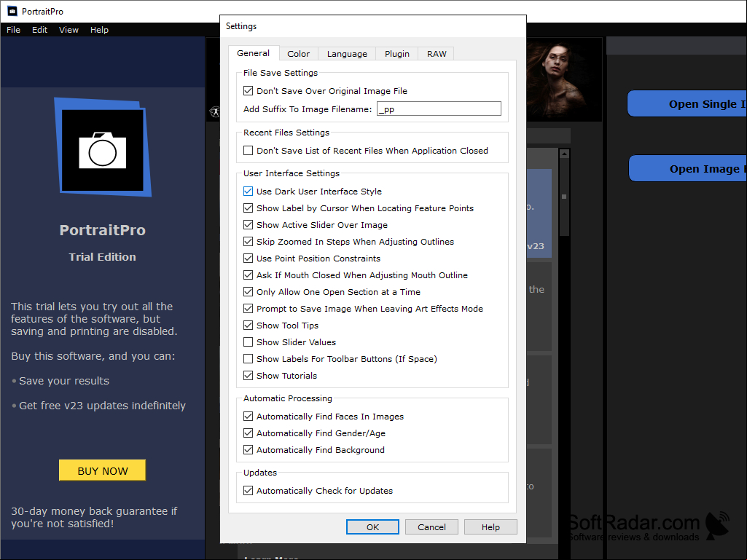The height and width of the screenshot is (560, 747).
Task: Enable Show Slider Values checkbox
Action: tap(249, 342)
